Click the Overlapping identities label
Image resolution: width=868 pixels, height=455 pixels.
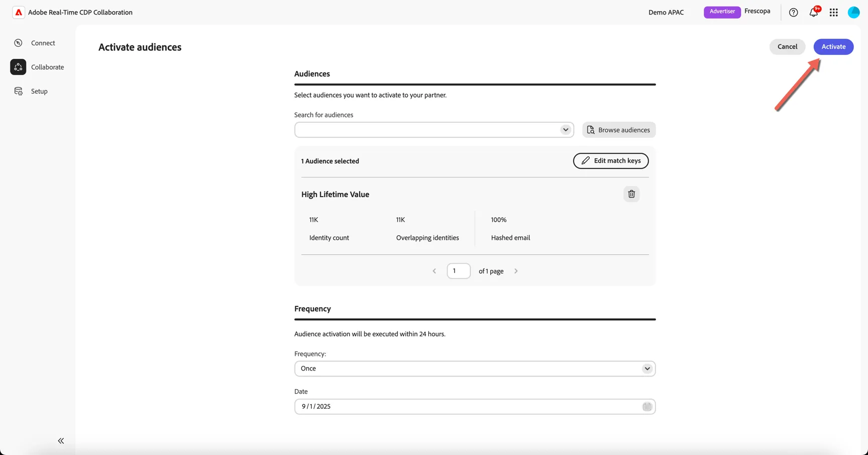427,238
